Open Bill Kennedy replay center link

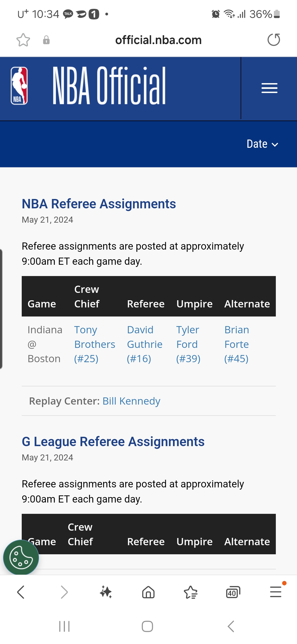tap(131, 401)
